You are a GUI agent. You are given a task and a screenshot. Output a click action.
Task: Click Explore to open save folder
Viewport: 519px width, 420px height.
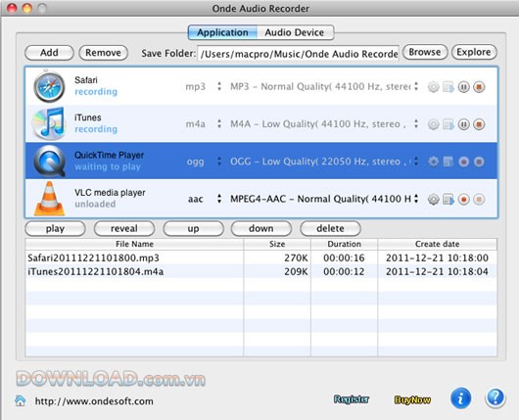click(474, 52)
